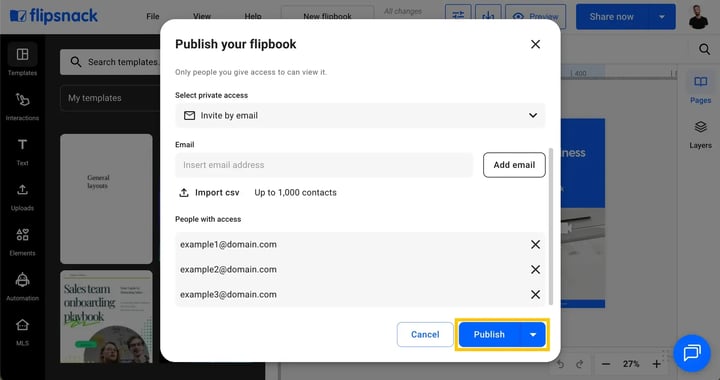
Task: Close the Publish your flipbook dialog
Action: [535, 44]
